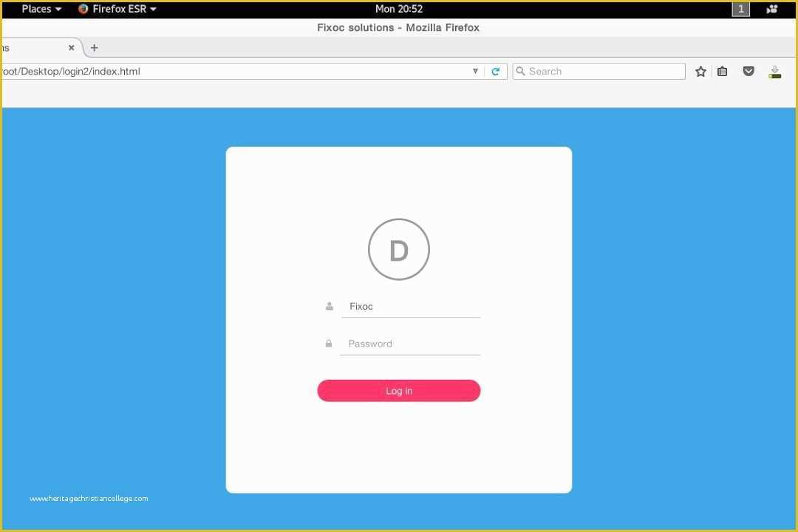Image resolution: width=798 pixels, height=532 pixels.
Task: Select workspace 1 in the system panel
Action: (740, 9)
